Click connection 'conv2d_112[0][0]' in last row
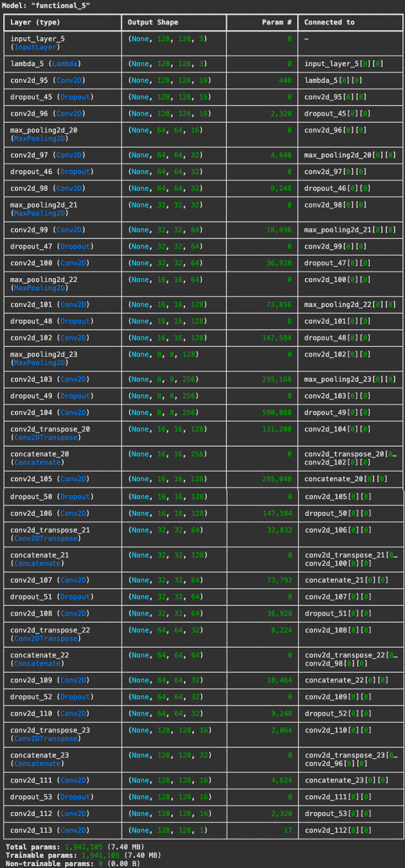Viewport: 405px width, 868px height. click(x=338, y=831)
